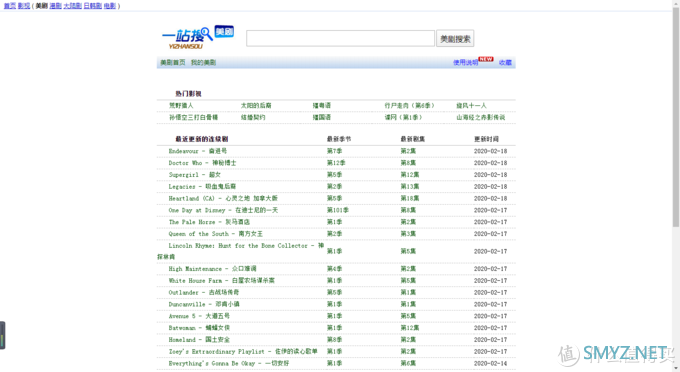Focus the search text box
This screenshot has height=372, width=680.
pos(340,38)
